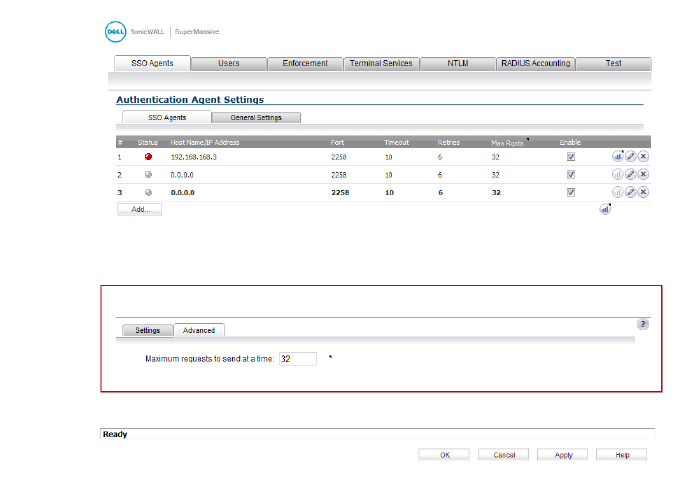The image size is (699, 478).
Task: Click the Dell logo
Action: click(115, 32)
